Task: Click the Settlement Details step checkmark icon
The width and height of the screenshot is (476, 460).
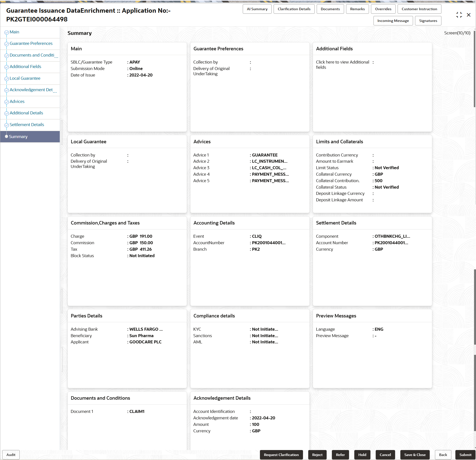Action: pos(6,125)
